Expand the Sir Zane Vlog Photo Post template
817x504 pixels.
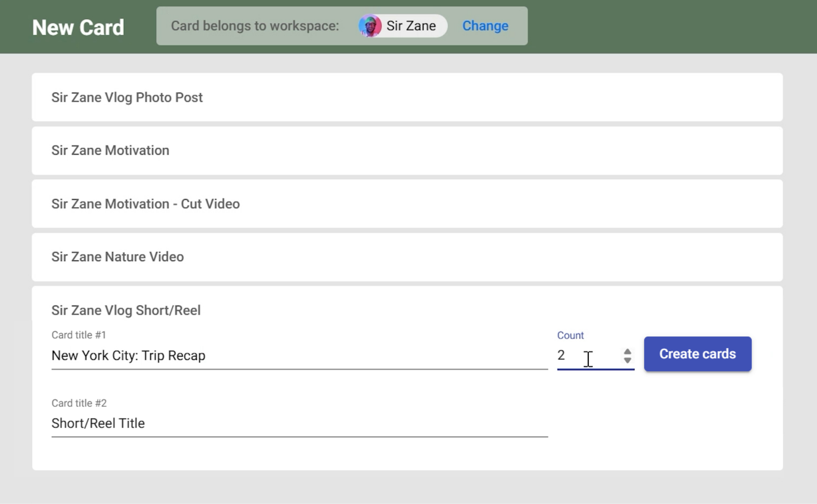click(127, 98)
